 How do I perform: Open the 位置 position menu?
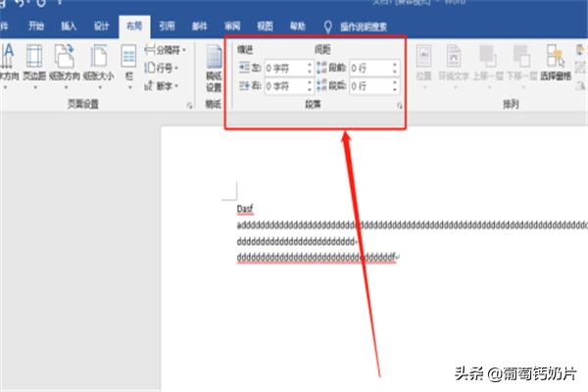[424, 67]
